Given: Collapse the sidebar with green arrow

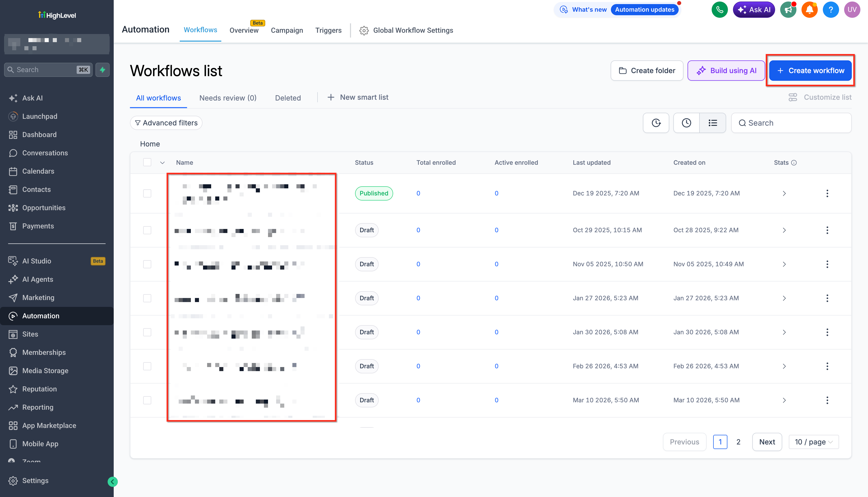Looking at the screenshot, I should 113,482.
